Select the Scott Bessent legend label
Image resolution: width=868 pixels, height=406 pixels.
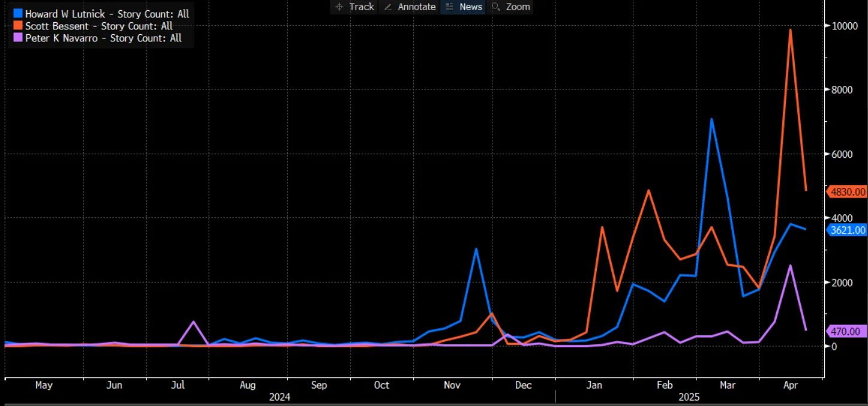pos(98,26)
